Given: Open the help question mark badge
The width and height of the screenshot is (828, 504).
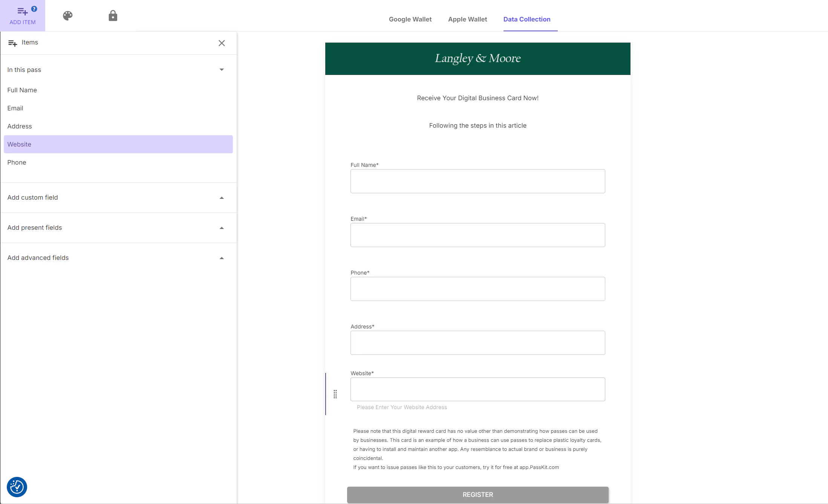Looking at the screenshot, I should tap(34, 9).
